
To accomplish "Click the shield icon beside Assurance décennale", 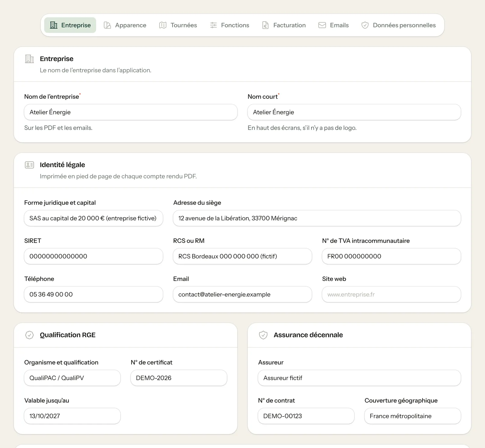I will [263, 335].
